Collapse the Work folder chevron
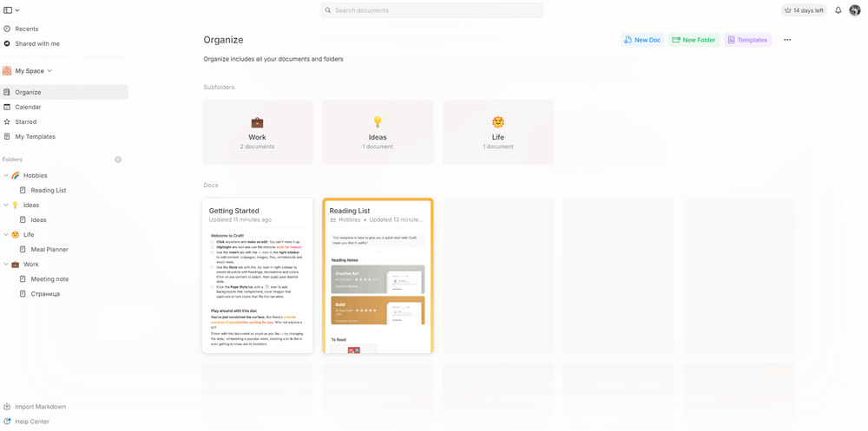 coord(6,264)
